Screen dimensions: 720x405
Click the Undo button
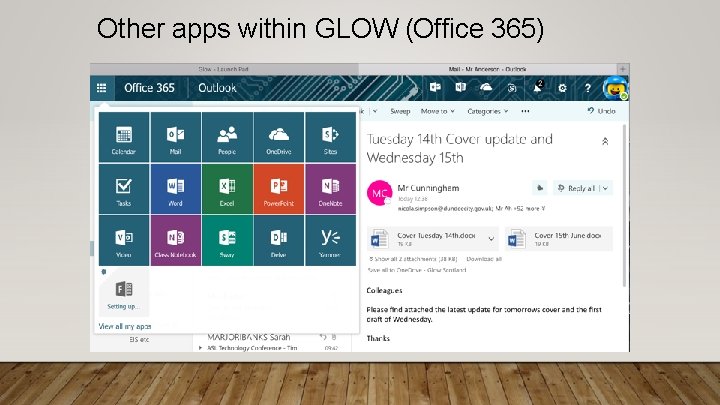(602, 111)
